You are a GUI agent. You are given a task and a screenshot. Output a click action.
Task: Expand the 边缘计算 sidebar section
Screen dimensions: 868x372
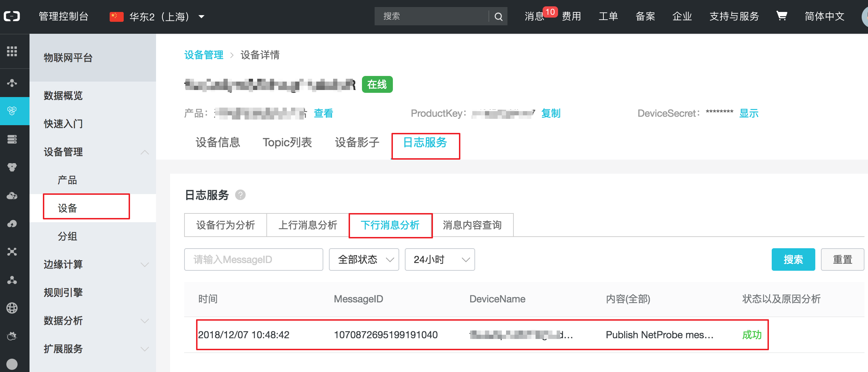pos(145,264)
